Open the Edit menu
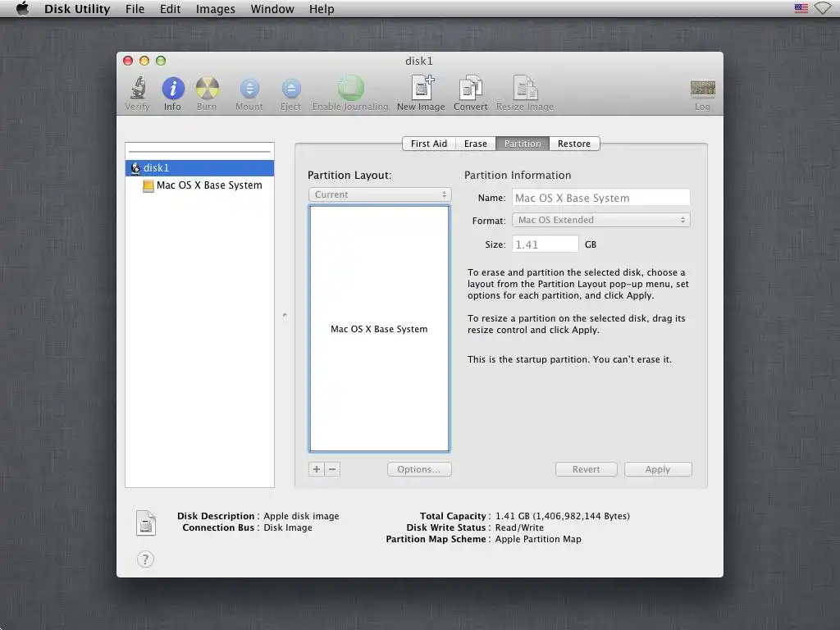Image resolution: width=840 pixels, height=630 pixels. [x=171, y=9]
